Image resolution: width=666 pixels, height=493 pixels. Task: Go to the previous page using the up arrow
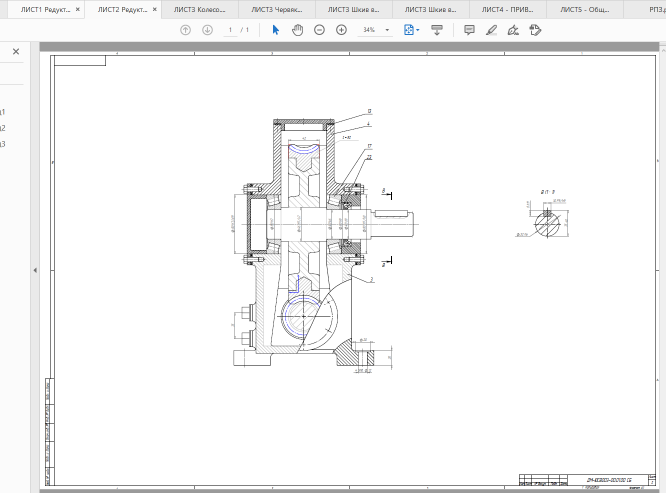(185, 30)
